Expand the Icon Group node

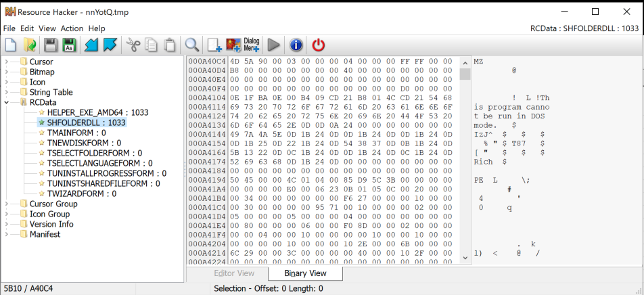pyautogui.click(x=6, y=214)
